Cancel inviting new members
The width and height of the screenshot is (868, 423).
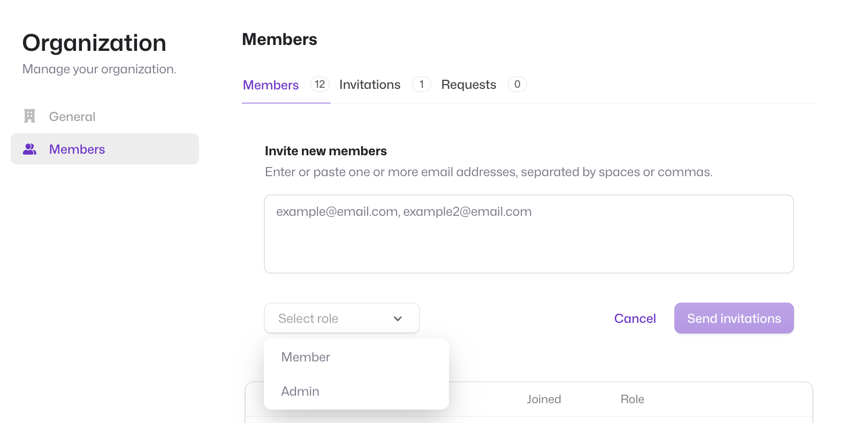click(635, 319)
